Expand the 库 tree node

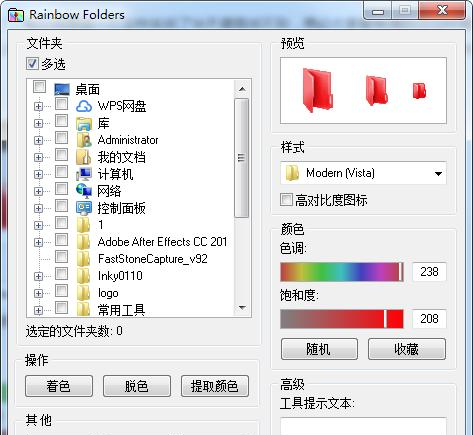[x=38, y=123]
